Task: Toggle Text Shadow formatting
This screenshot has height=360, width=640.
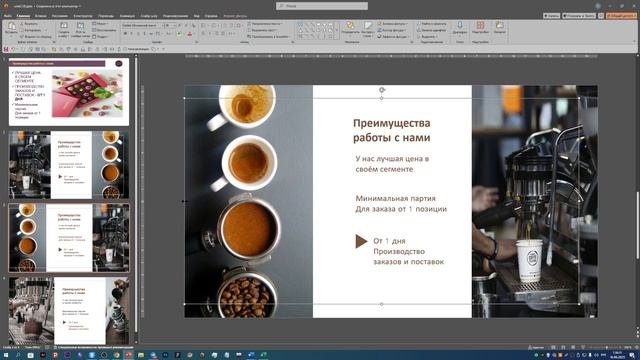Action: (x=144, y=33)
